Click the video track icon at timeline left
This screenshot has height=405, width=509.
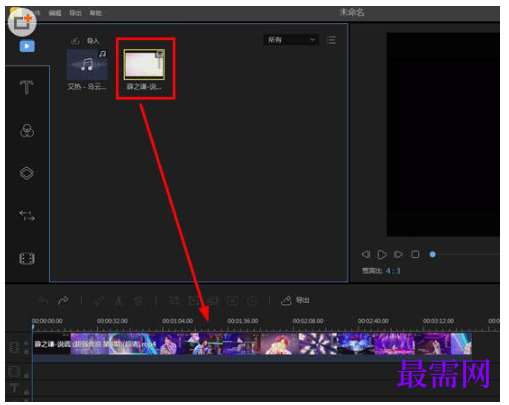(14, 347)
